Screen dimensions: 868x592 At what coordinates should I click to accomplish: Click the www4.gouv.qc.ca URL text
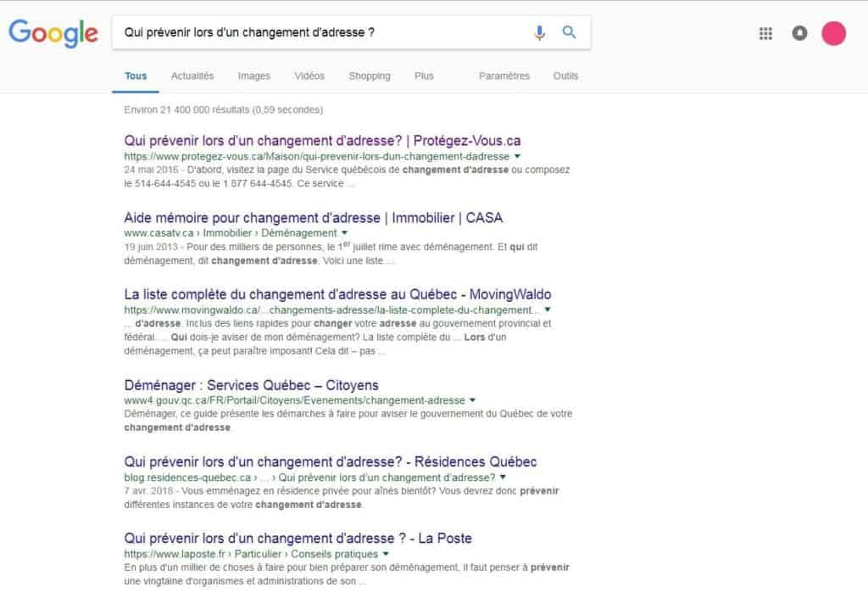pos(294,400)
